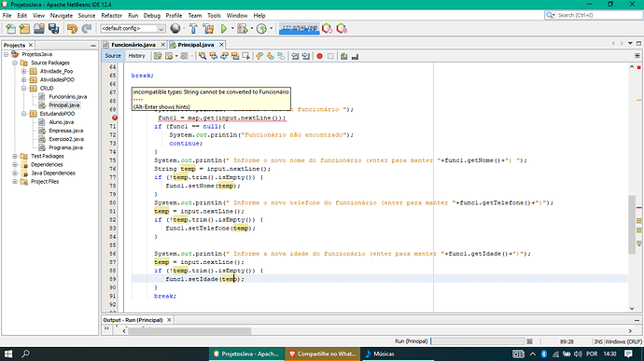Collapse the ProjetosJava project node
The height and width of the screenshot is (361, 644).
(7, 54)
